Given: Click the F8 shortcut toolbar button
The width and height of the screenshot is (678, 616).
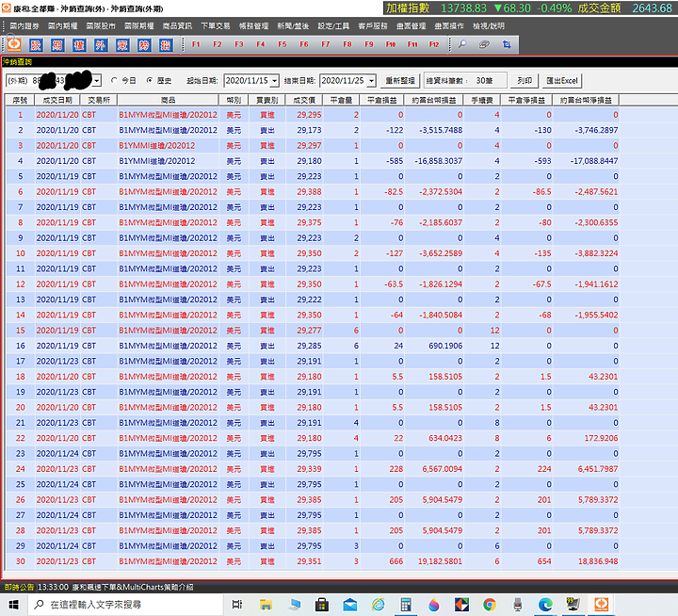Looking at the screenshot, I should (347, 44).
